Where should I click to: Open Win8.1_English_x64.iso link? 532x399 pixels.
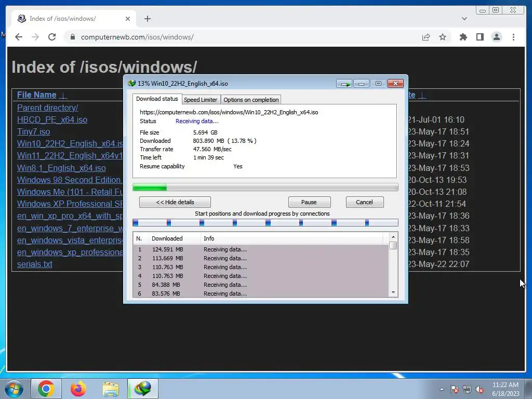tap(61, 168)
